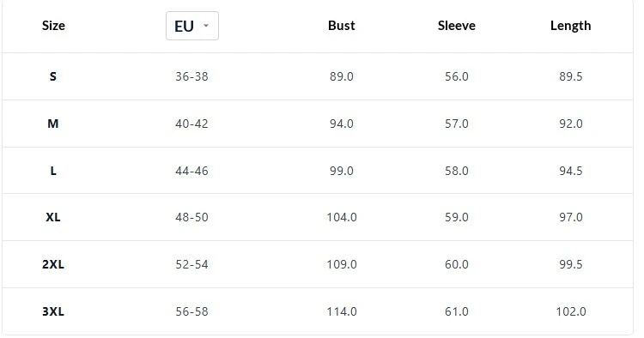Click the Size column header
Image resolution: width=644 pixels, height=338 pixels.
(x=53, y=26)
